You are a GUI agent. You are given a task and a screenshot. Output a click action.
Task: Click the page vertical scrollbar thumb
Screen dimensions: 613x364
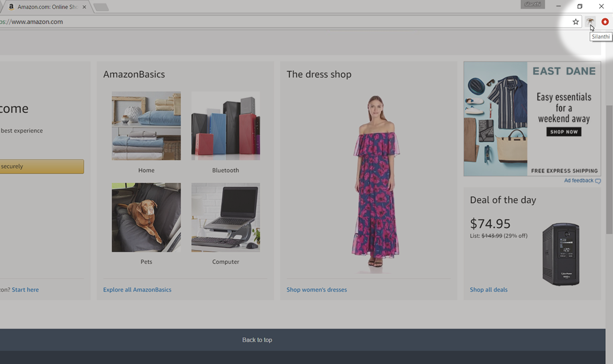pos(609,169)
